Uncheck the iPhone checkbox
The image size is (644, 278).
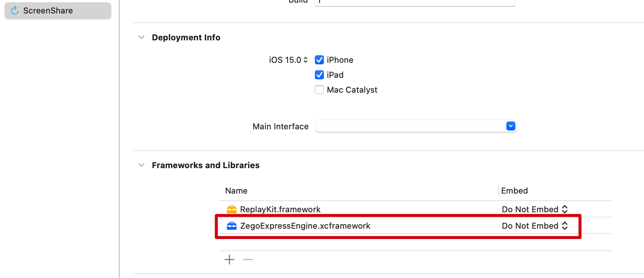click(319, 60)
